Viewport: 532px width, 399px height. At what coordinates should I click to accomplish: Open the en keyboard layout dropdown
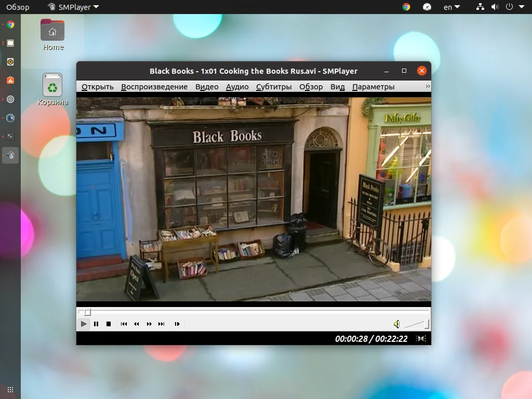[451, 7]
